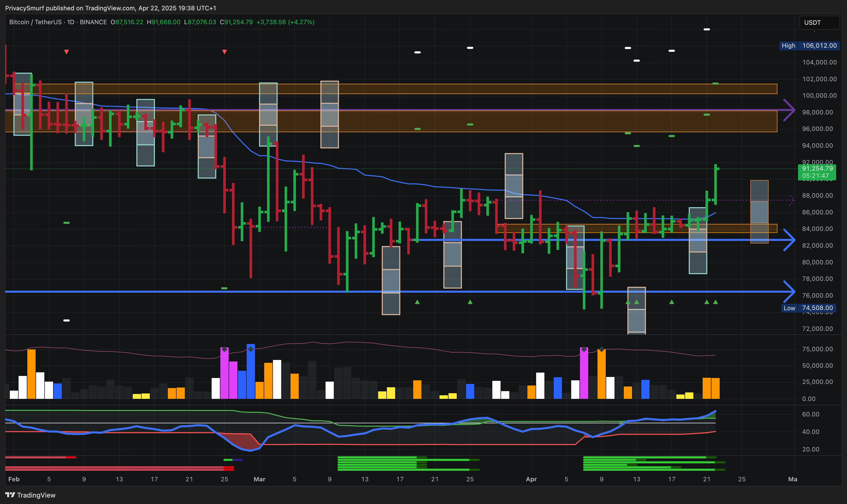Select the High 106,012.00 price label
847x504 pixels.
click(x=809, y=46)
